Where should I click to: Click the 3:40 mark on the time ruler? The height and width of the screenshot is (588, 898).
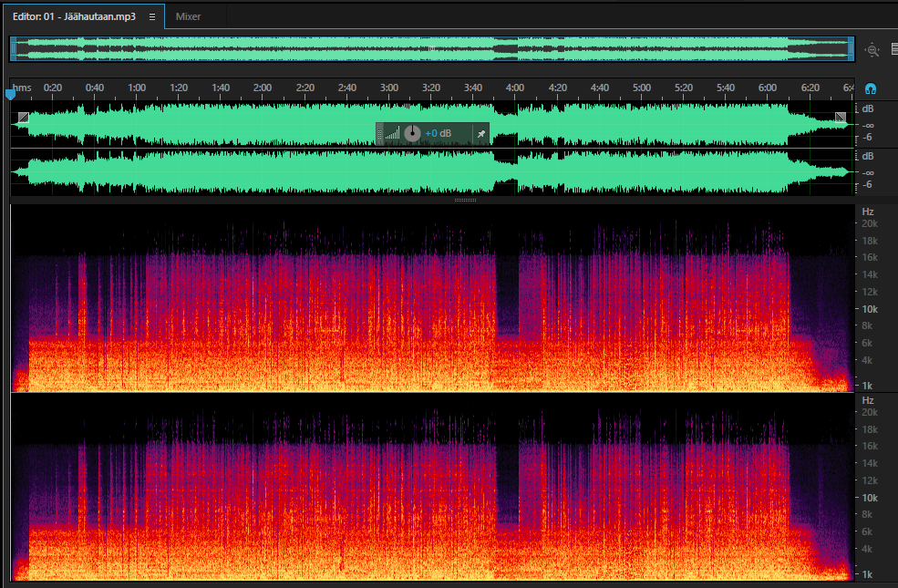coord(473,88)
